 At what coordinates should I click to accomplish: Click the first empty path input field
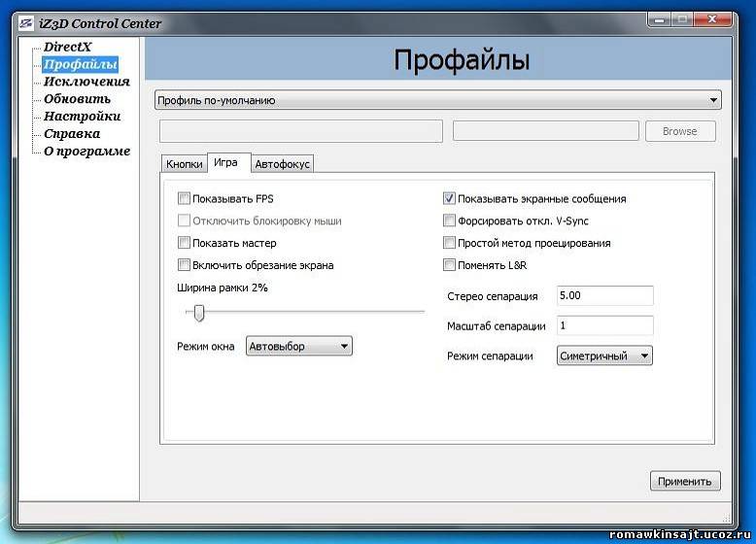[301, 131]
